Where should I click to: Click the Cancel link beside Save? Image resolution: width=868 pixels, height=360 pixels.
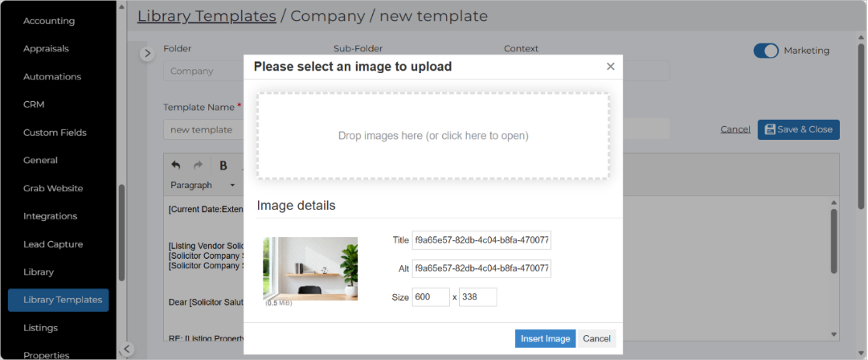coord(735,129)
